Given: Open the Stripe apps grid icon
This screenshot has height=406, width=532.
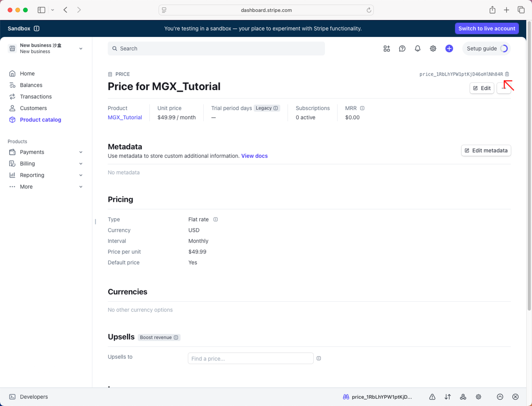Looking at the screenshot, I should tap(387, 49).
